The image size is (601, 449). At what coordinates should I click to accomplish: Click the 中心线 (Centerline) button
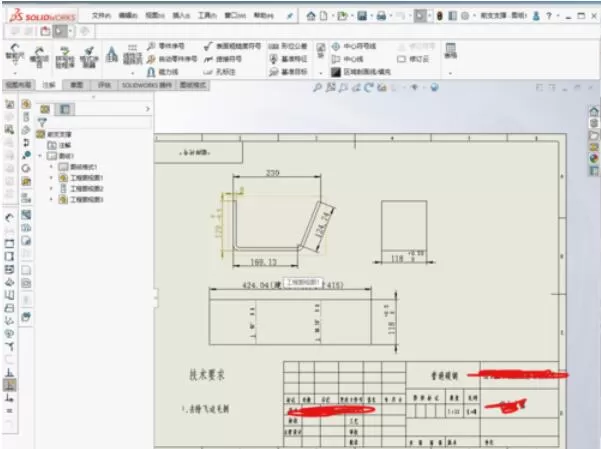tap(347, 59)
